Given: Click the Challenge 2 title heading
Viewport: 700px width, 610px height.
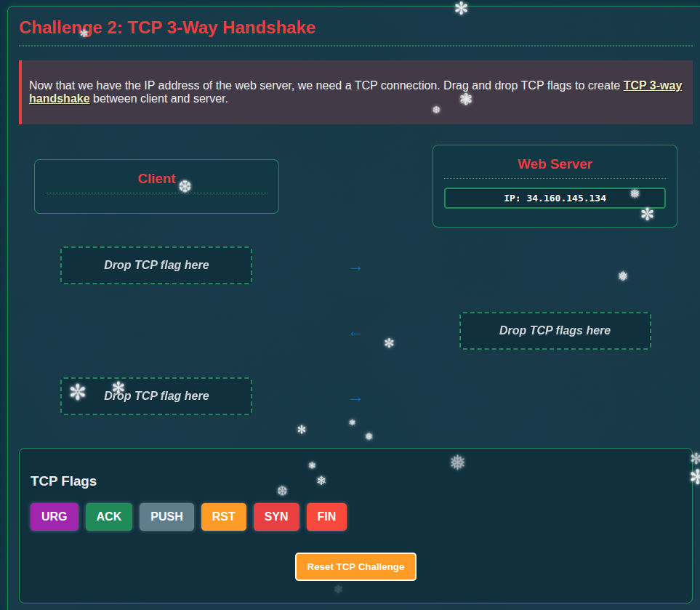Looking at the screenshot, I should [x=167, y=28].
